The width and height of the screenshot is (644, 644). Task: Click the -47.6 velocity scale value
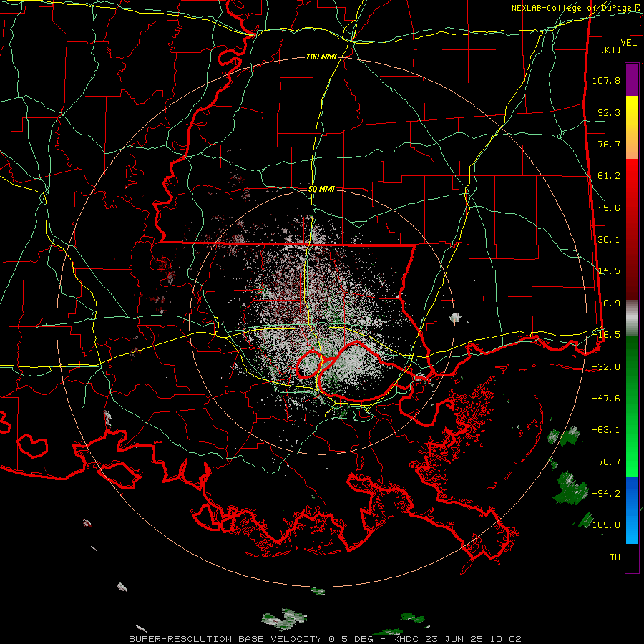606,399
